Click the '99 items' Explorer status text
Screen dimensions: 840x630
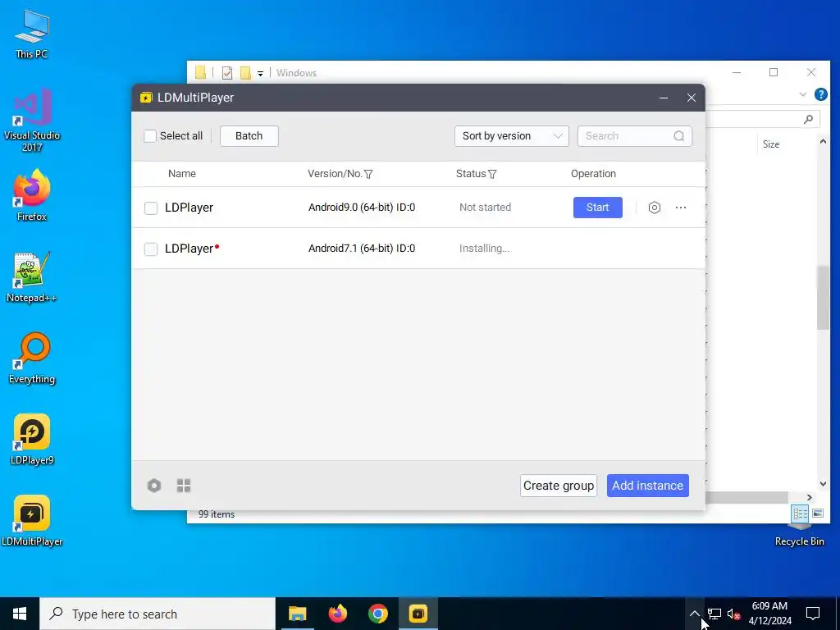[x=217, y=514]
